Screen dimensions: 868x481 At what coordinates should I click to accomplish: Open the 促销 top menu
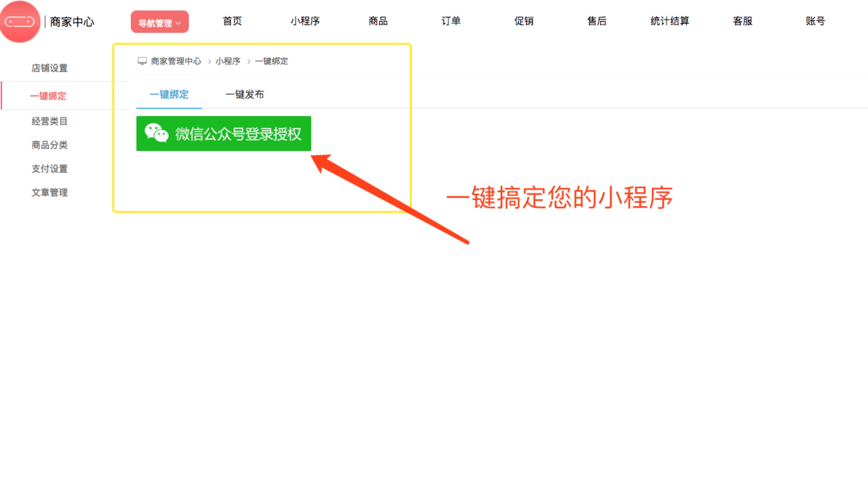[x=524, y=21]
